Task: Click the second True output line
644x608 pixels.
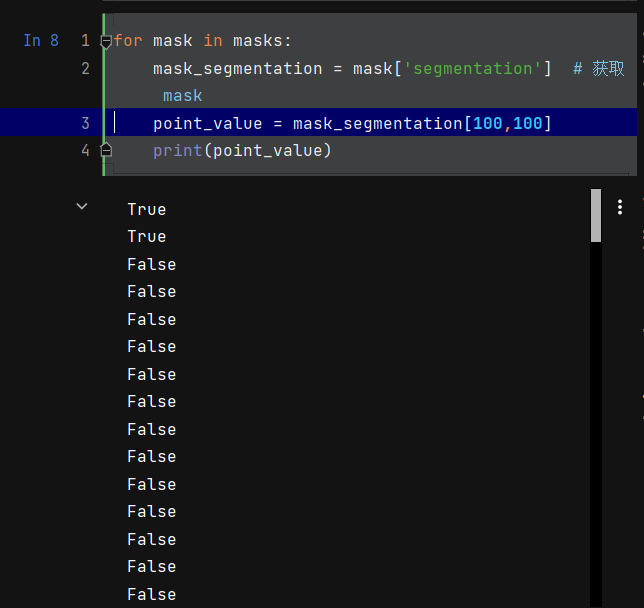Action: click(x=147, y=237)
